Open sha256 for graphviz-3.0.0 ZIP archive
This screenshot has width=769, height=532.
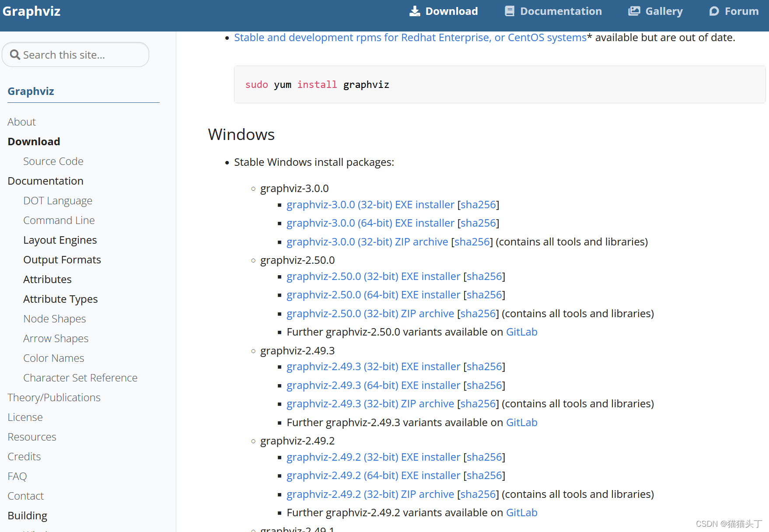pos(472,241)
